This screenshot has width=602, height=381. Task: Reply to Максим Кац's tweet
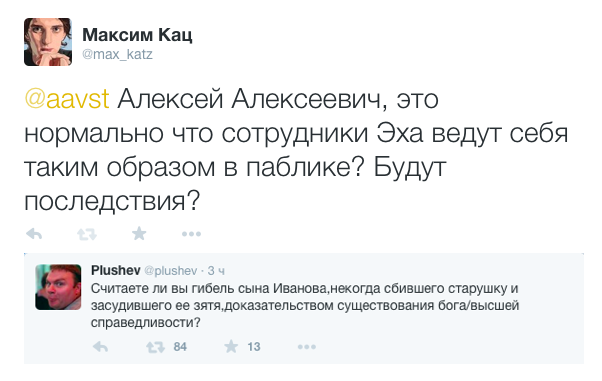[x=34, y=234]
